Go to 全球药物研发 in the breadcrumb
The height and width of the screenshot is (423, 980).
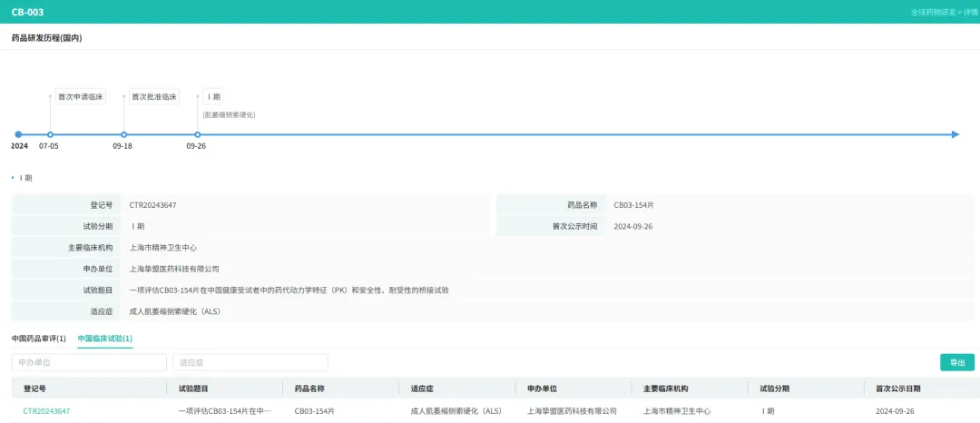(x=933, y=13)
